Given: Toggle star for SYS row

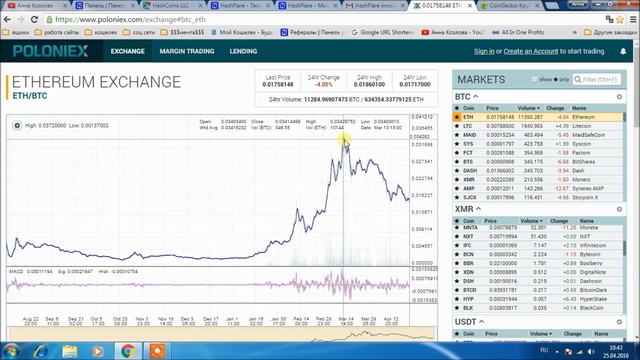Looking at the screenshot, I should (x=457, y=144).
